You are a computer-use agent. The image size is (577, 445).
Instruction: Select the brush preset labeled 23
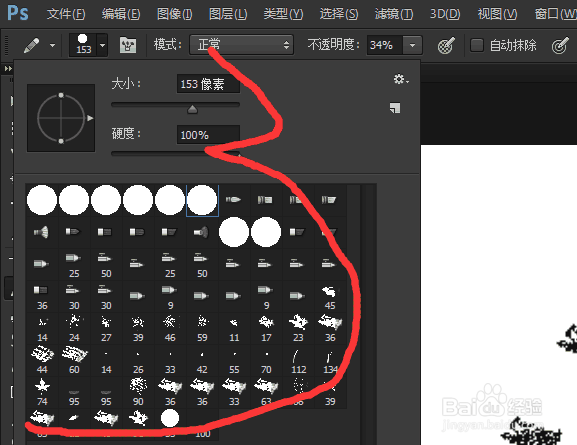click(298, 328)
